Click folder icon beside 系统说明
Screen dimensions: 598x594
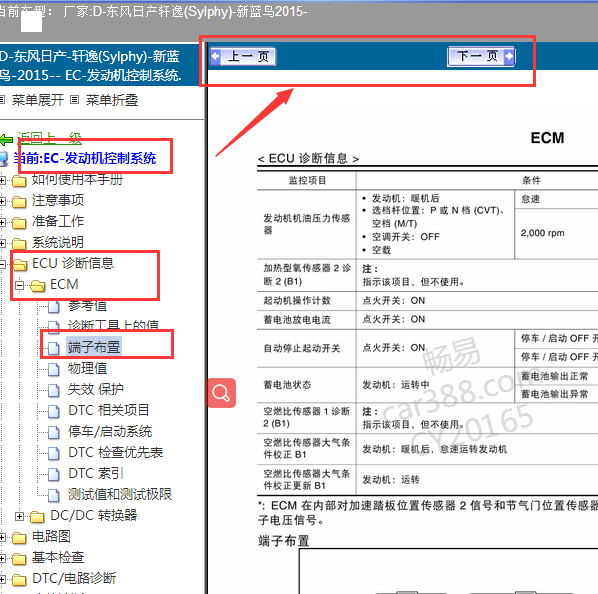19,244
